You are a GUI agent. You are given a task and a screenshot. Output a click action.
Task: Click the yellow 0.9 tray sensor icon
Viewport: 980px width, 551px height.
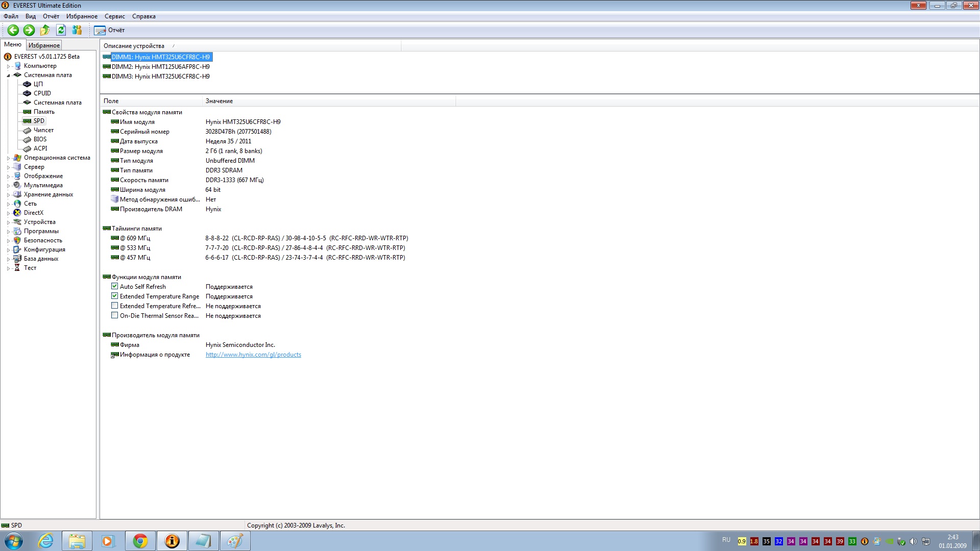[742, 541]
